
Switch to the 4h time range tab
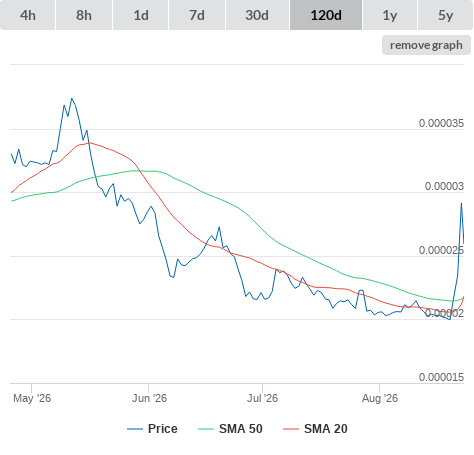coord(27,15)
